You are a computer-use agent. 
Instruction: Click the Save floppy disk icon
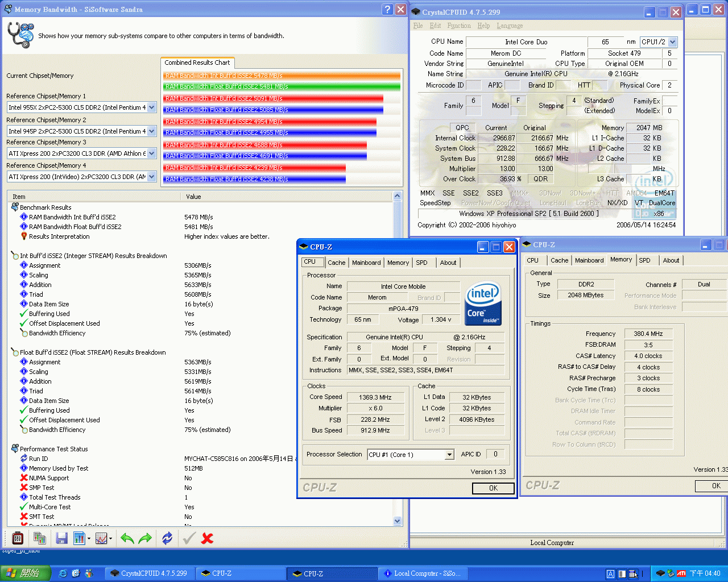click(x=62, y=538)
